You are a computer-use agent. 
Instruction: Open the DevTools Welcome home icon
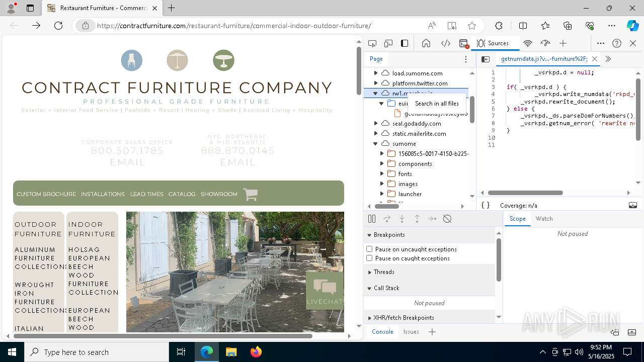pyautogui.click(x=426, y=43)
